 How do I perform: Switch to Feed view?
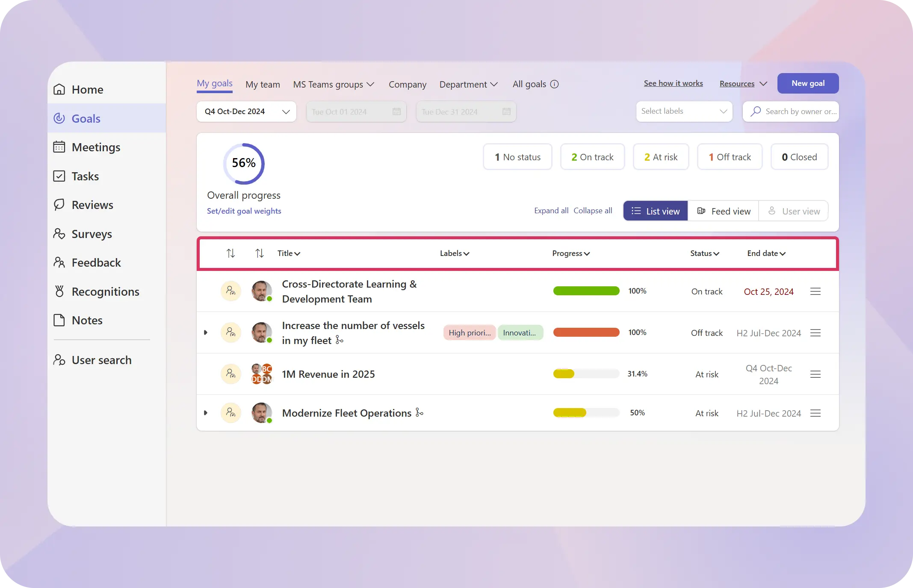point(724,211)
